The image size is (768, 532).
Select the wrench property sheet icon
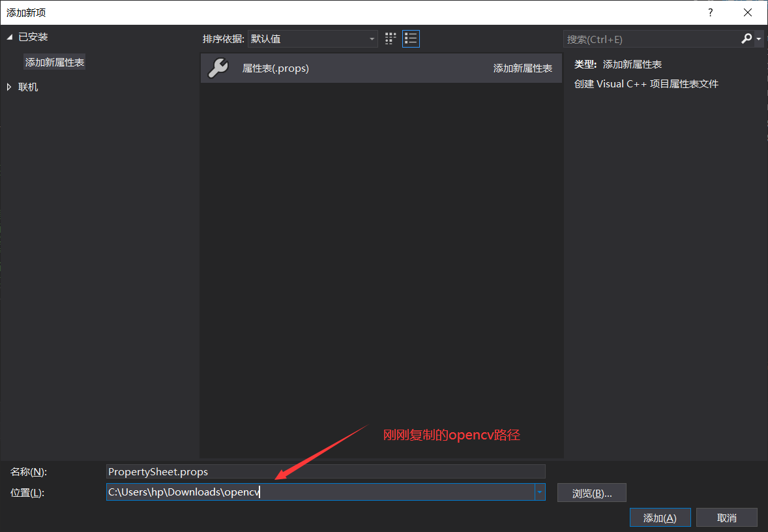(218, 68)
